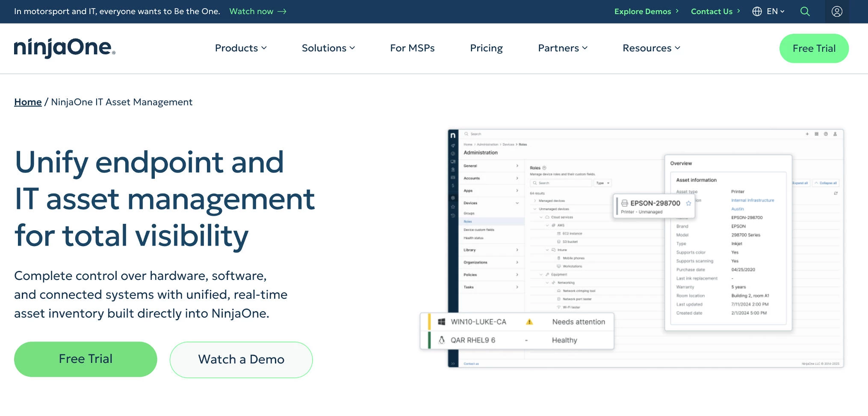Open the Pricing page
868x416 pixels.
tap(486, 48)
